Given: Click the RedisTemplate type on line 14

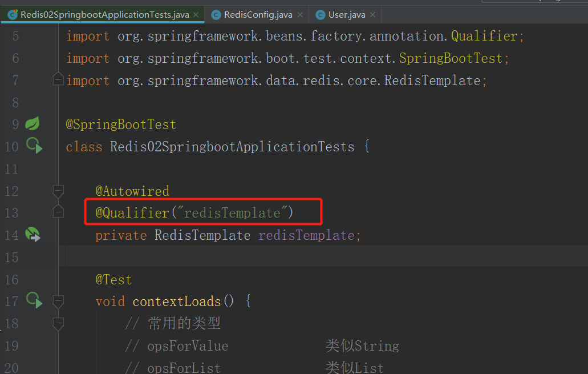Looking at the screenshot, I should tap(202, 235).
